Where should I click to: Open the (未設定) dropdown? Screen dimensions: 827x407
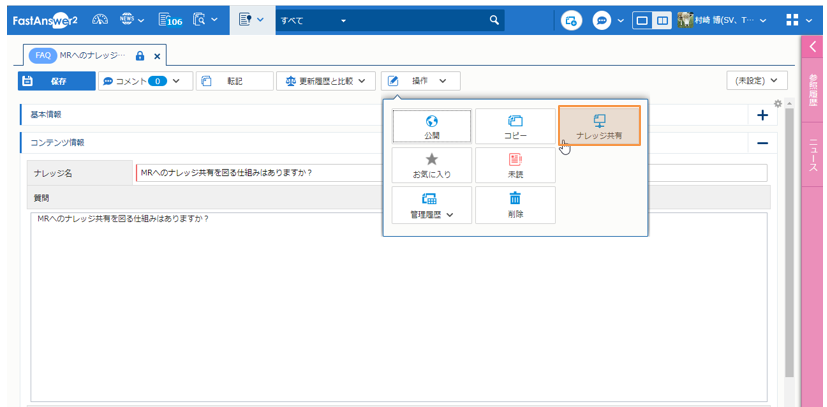coord(756,81)
